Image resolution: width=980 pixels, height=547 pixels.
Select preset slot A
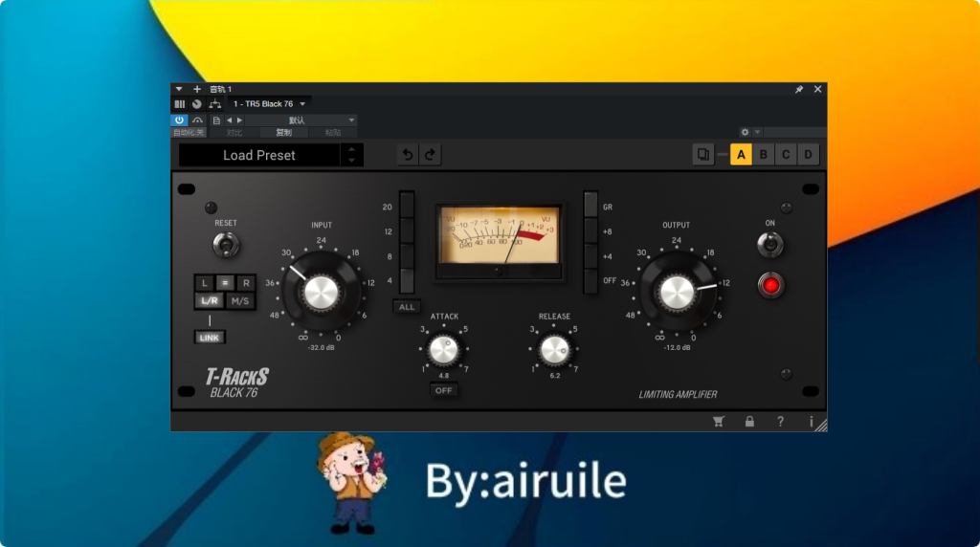pos(742,154)
